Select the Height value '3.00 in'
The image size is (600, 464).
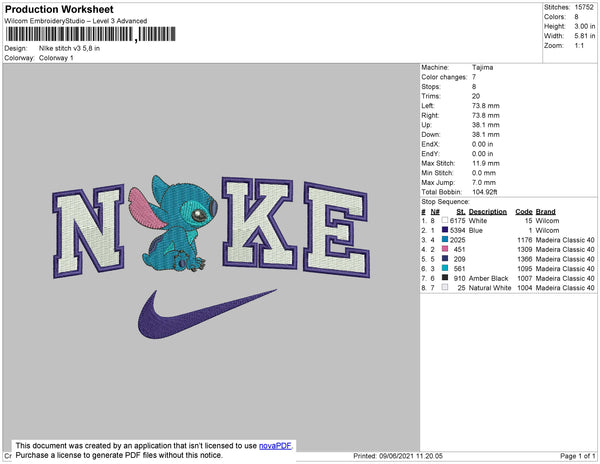pos(585,26)
